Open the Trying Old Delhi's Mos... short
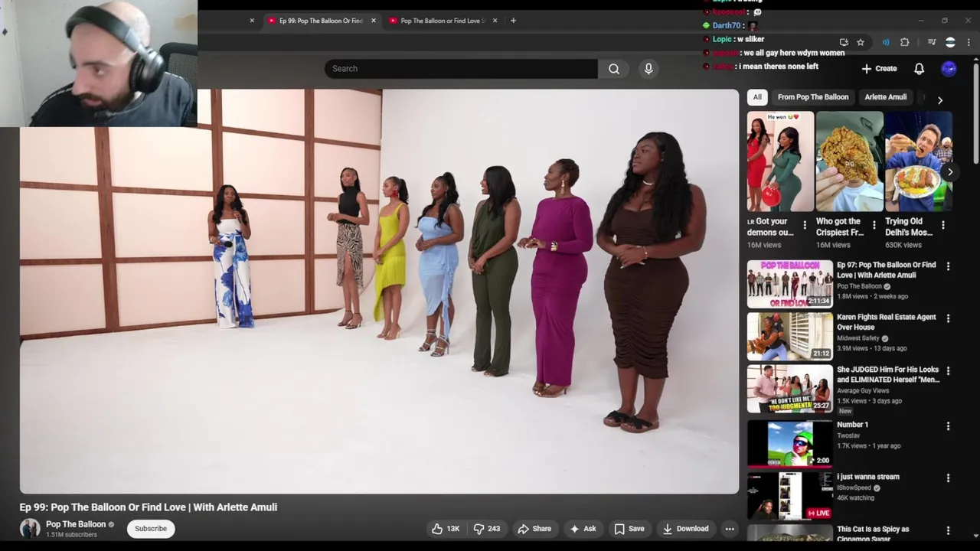The width and height of the screenshot is (980, 551). (918, 161)
